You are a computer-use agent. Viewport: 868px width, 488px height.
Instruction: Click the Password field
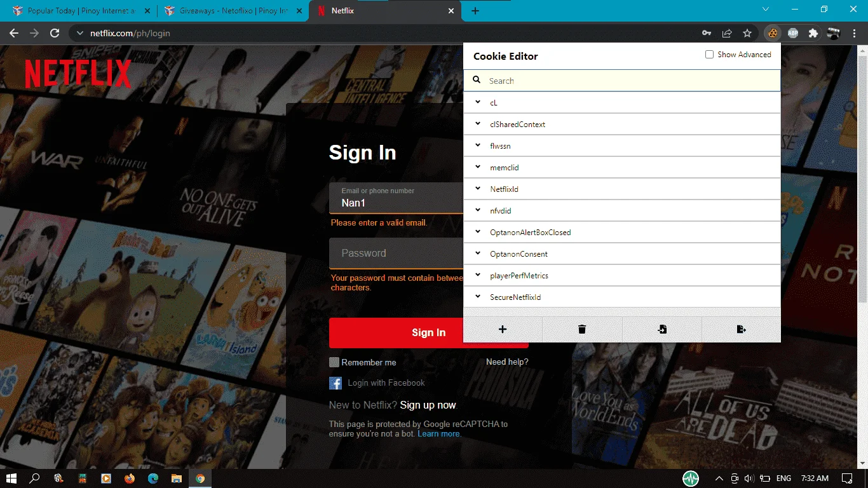[397, 253]
